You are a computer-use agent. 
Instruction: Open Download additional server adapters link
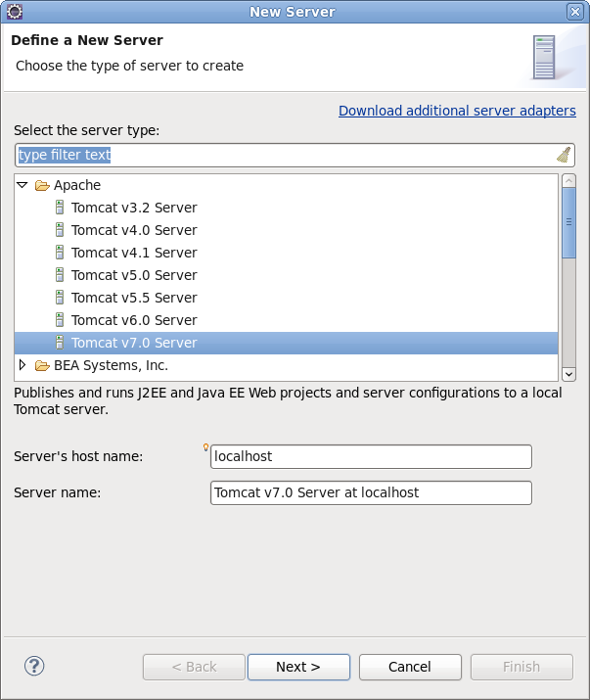click(x=457, y=111)
